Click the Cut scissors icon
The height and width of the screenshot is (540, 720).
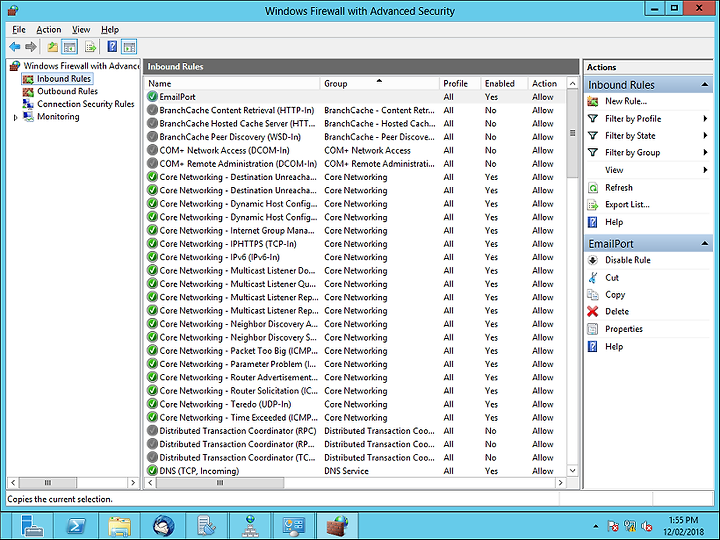593,277
